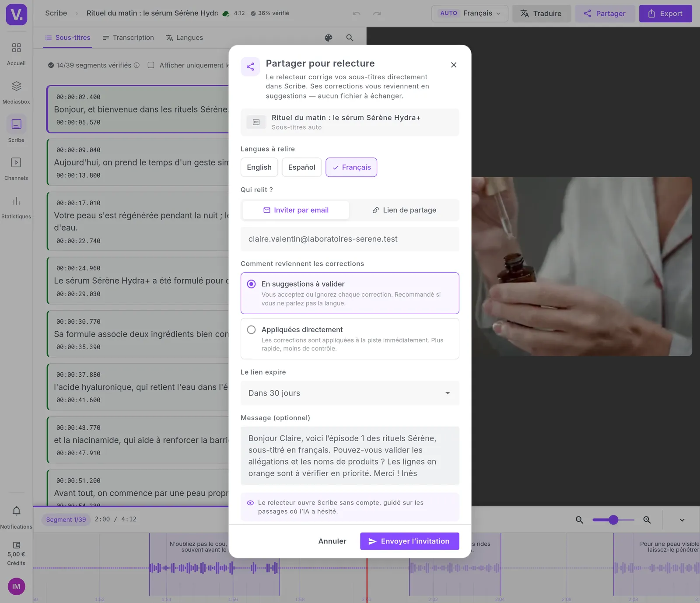
Task: Select the segment starting 00:00:09.040
Action: [x=138, y=162]
